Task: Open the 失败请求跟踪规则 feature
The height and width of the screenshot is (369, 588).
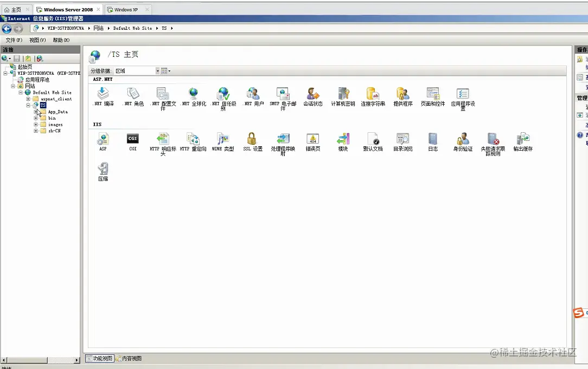Action: (x=493, y=144)
